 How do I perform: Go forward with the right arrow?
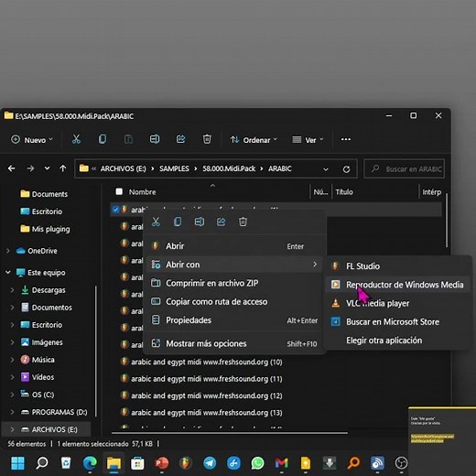click(x=30, y=168)
